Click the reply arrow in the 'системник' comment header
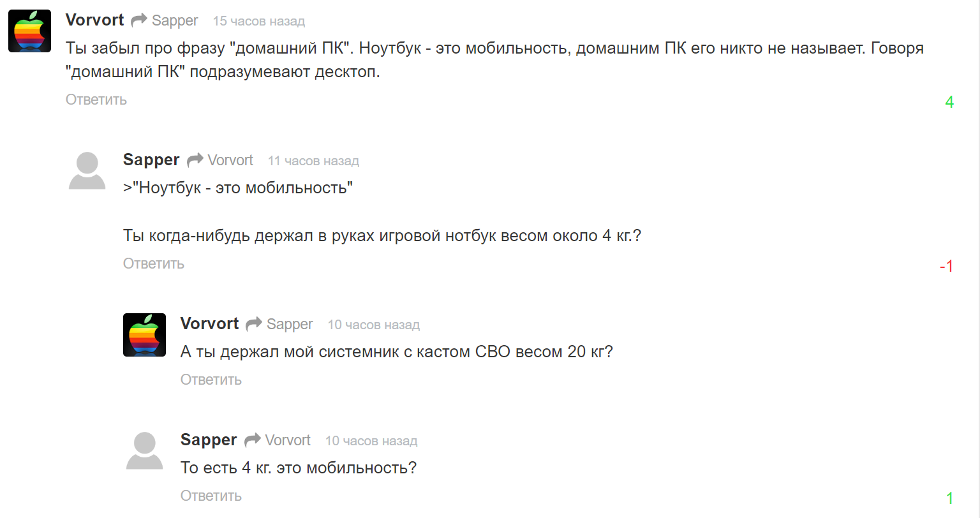980x518 pixels. tap(253, 324)
